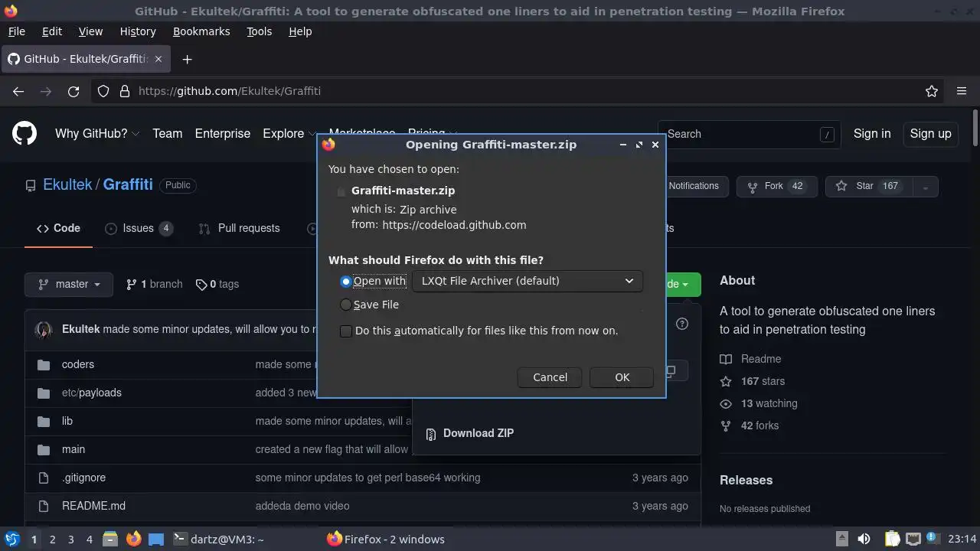This screenshot has height=551, width=980.
Task: Click the padlock site info icon
Action: 125,91
